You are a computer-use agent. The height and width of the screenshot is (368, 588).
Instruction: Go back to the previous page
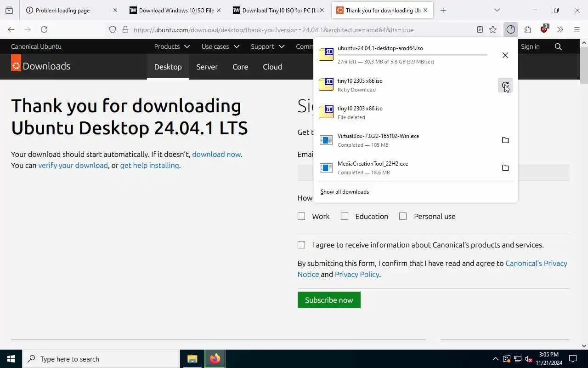coord(11,29)
